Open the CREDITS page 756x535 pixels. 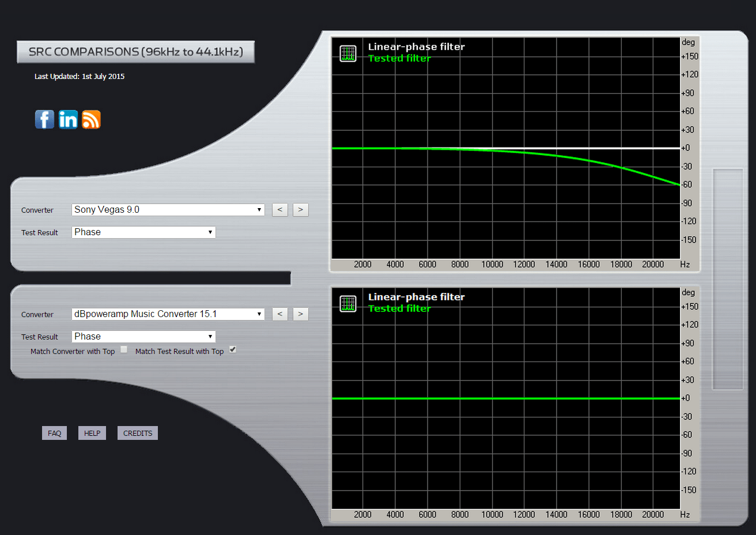[137, 432]
